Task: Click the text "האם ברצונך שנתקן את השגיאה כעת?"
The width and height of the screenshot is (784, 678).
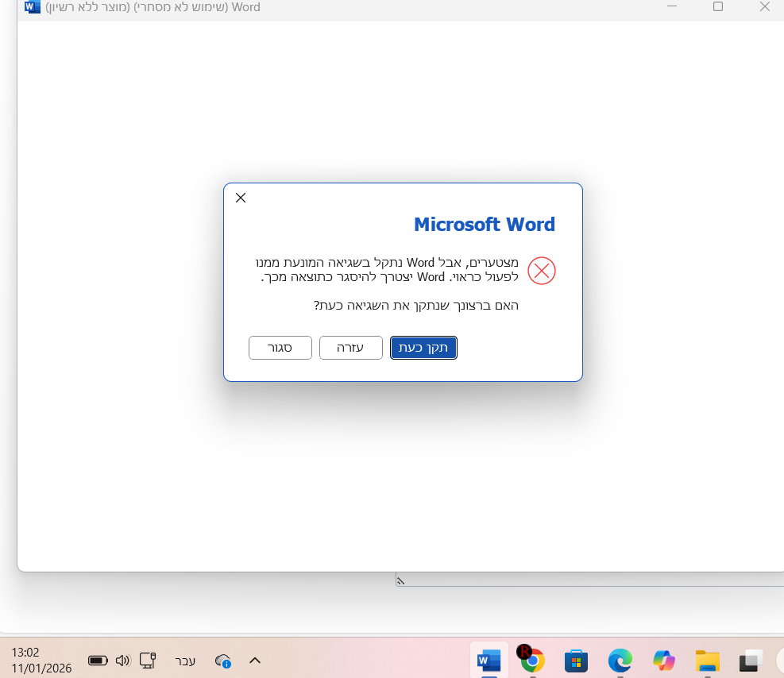Action: pyautogui.click(x=416, y=306)
